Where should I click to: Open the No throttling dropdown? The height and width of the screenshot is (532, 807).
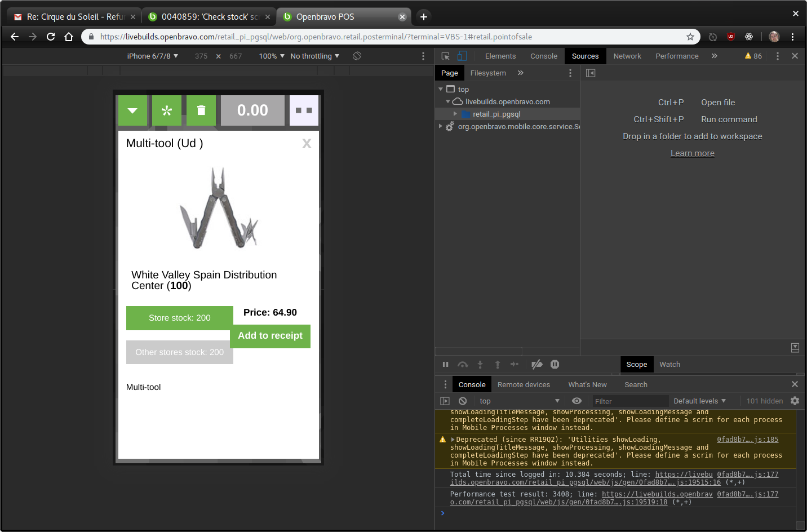tap(314, 56)
